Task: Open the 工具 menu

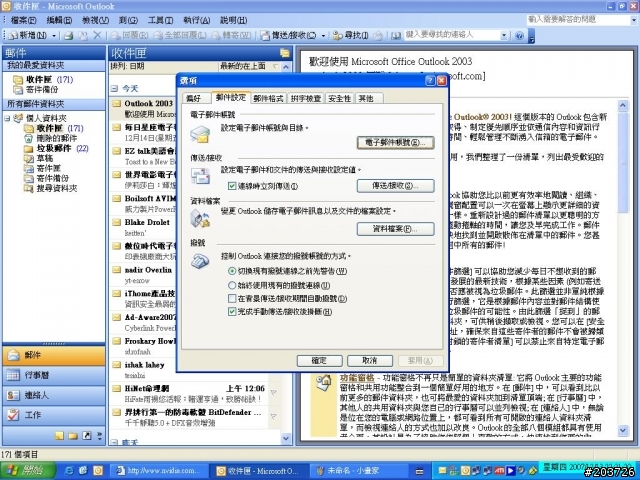Action: [160, 20]
